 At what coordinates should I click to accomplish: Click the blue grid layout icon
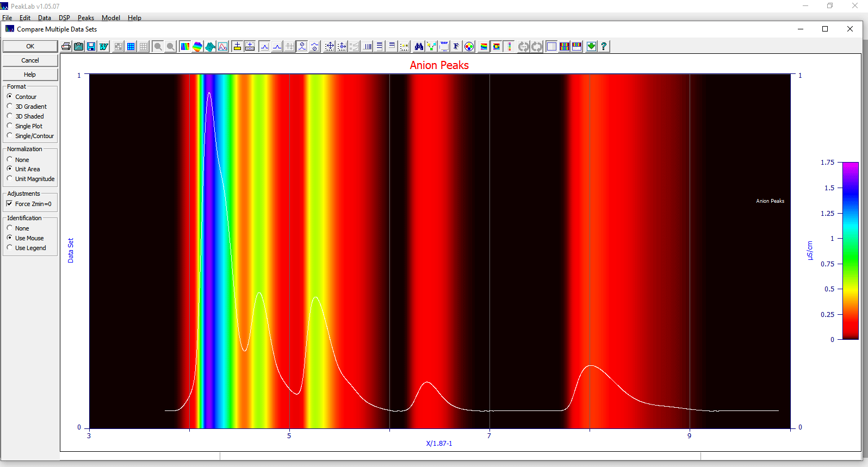click(131, 46)
